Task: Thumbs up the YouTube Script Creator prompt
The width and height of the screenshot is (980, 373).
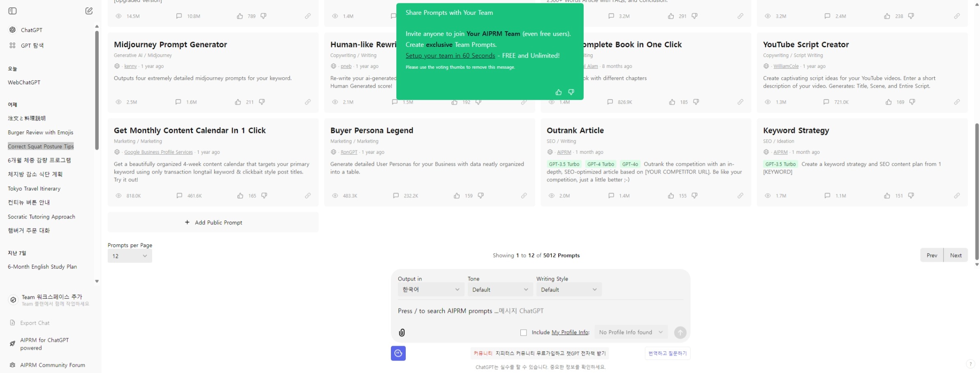Action: pos(889,102)
